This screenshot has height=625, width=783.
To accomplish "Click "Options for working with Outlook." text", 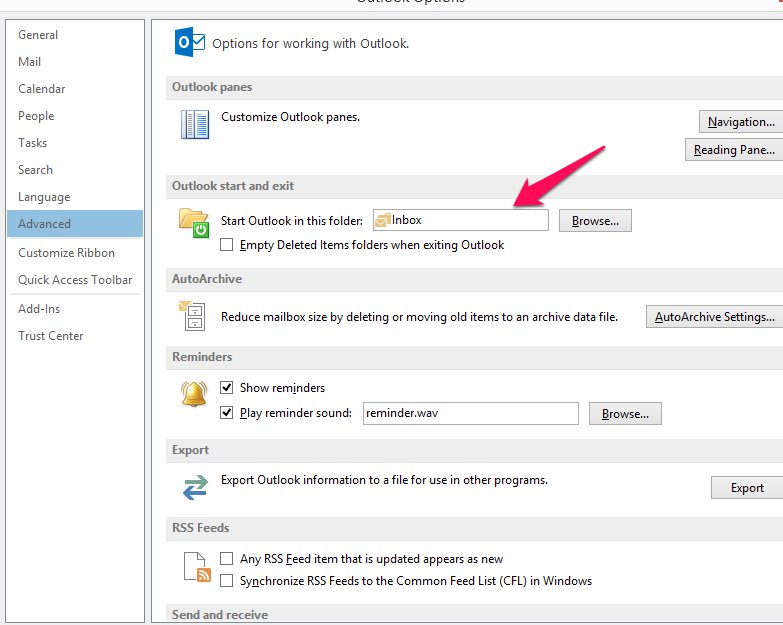I will tap(310, 44).
